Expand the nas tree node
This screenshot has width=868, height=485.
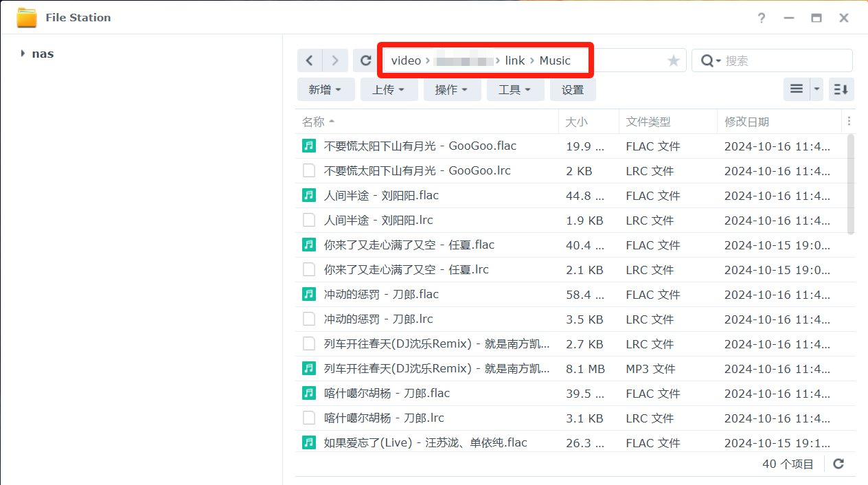pos(23,54)
